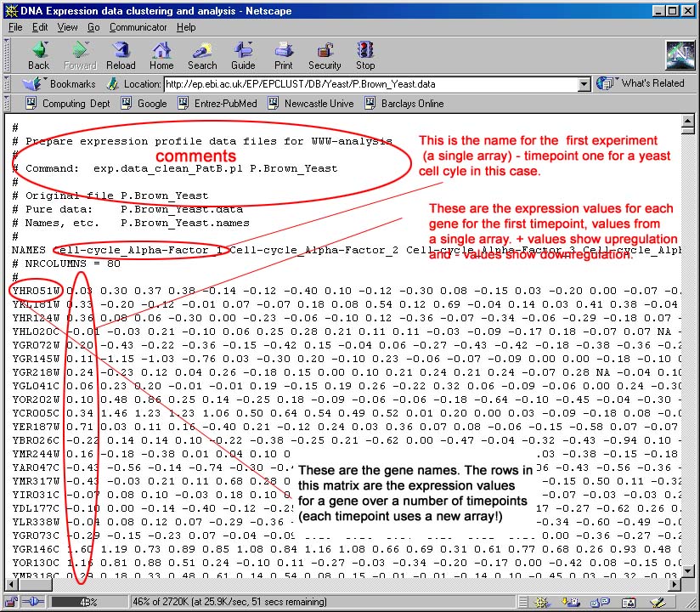This screenshot has width=700, height=612.
Task: Expand the Location URL dropdown arrow
Action: point(584,84)
